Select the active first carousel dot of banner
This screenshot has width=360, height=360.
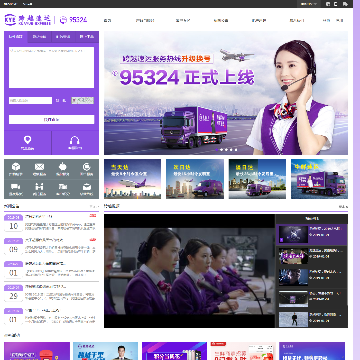(x=217, y=150)
